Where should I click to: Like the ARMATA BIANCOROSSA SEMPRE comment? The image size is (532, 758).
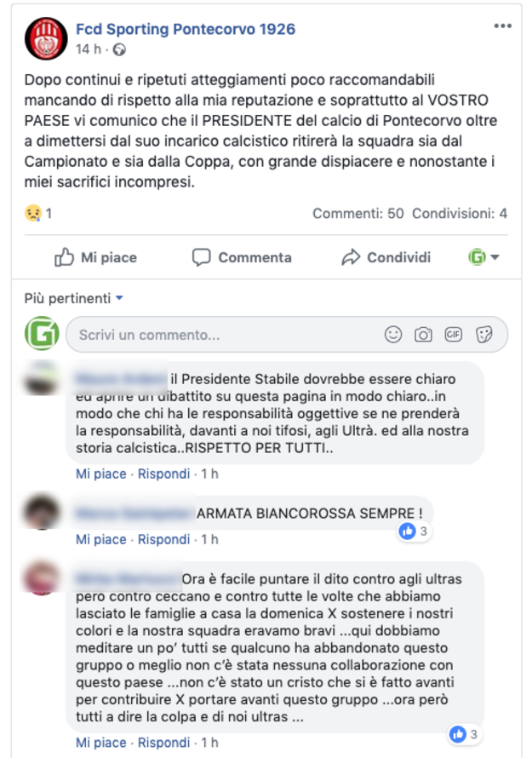(x=100, y=539)
